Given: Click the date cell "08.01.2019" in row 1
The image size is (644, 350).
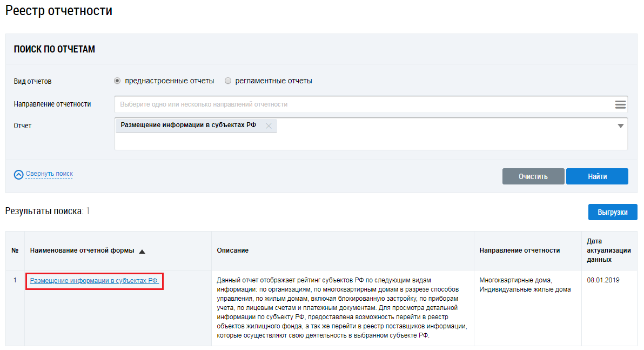Looking at the screenshot, I should (603, 280).
